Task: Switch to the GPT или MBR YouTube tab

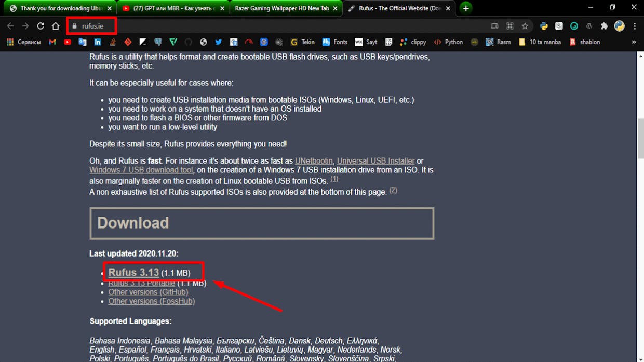Action: pos(172,8)
